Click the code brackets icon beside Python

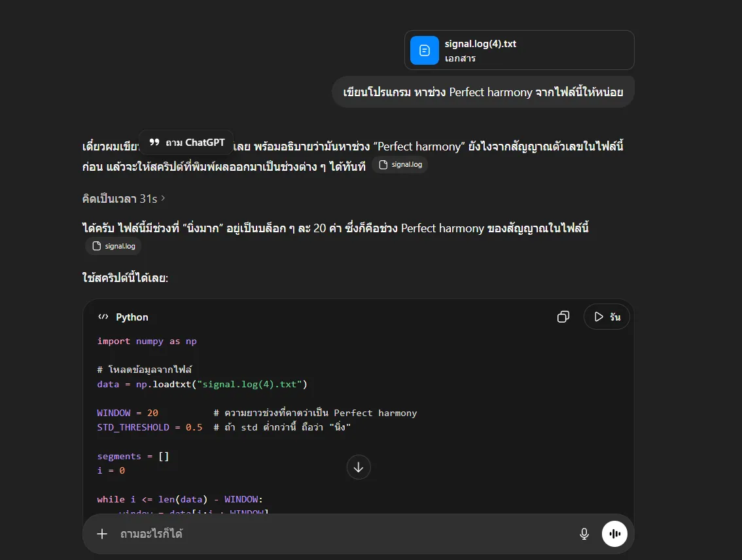pyautogui.click(x=103, y=317)
